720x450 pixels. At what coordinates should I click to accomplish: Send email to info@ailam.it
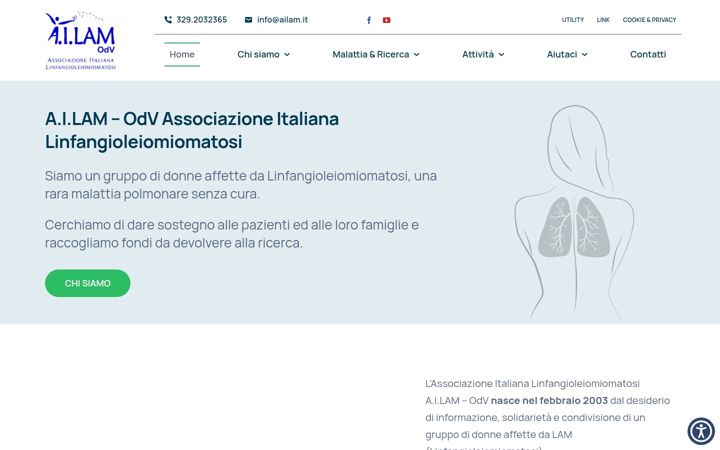pyautogui.click(x=282, y=20)
